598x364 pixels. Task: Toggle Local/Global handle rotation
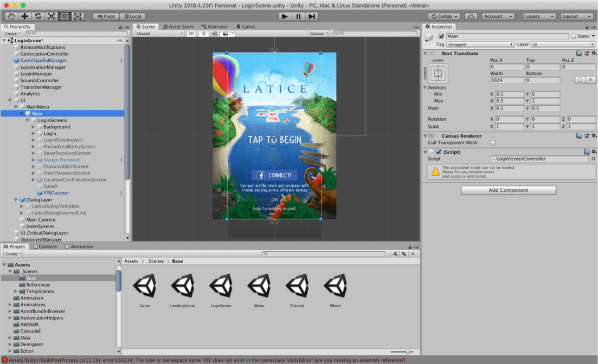(x=133, y=16)
